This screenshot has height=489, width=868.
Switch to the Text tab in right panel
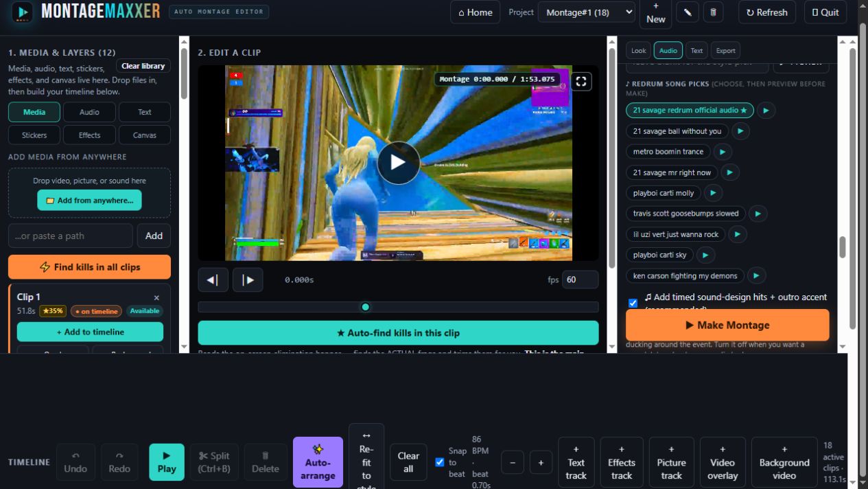[x=696, y=50]
